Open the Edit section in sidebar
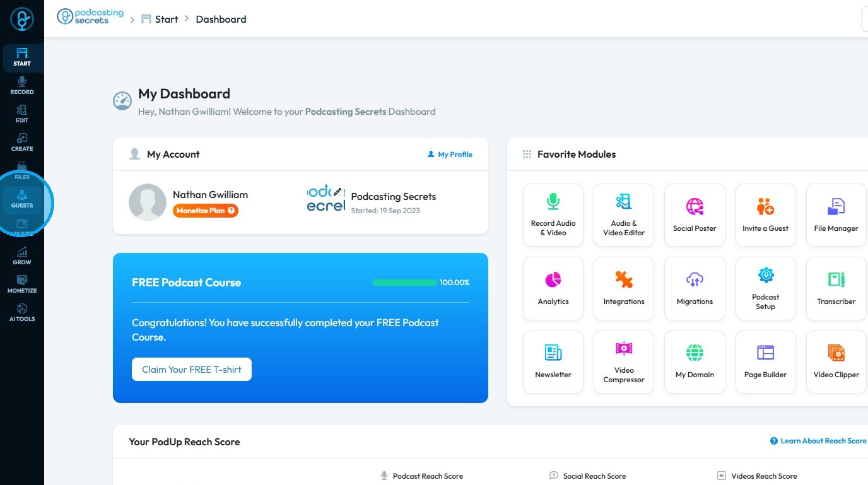This screenshot has height=485, width=868. click(22, 115)
